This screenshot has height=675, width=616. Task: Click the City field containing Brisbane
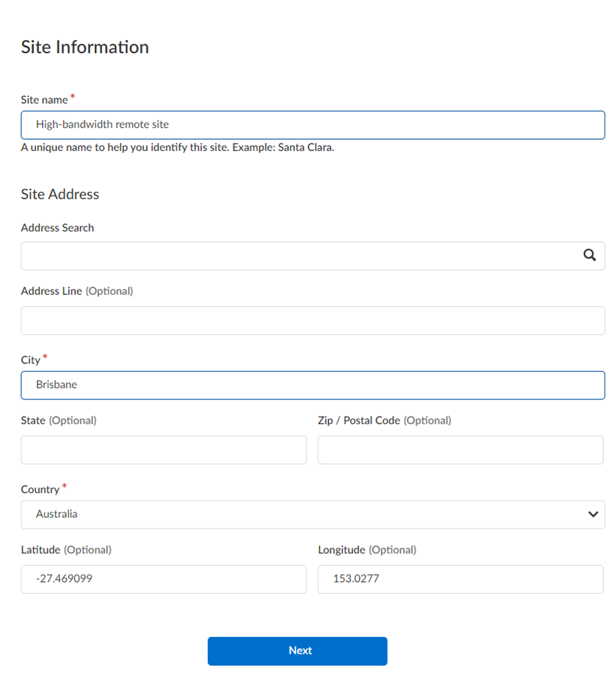[312, 385]
